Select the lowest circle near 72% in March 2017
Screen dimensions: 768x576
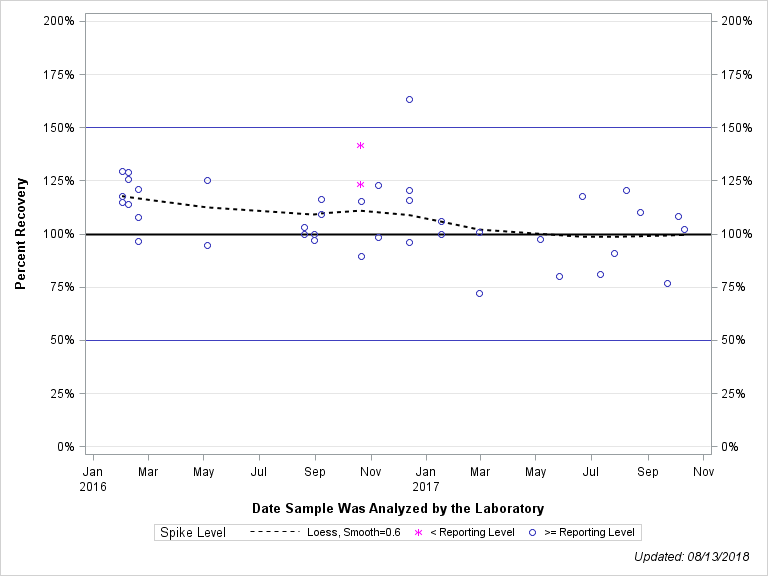pos(480,293)
